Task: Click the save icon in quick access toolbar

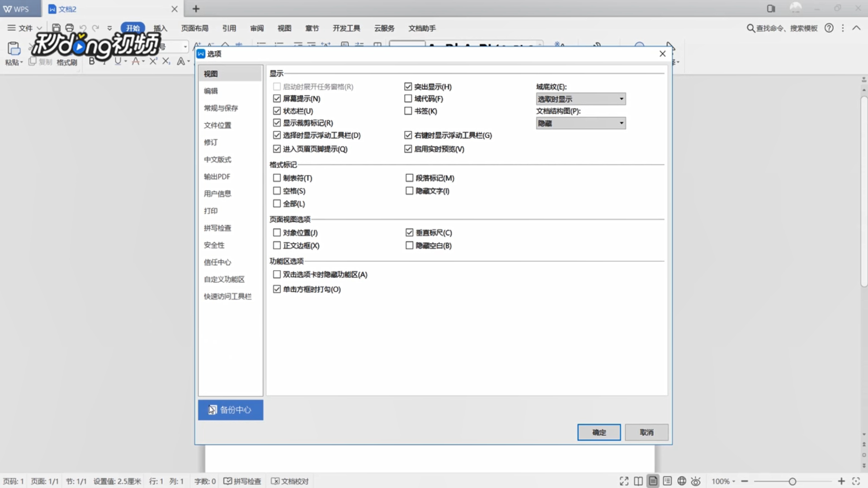Action: (x=56, y=28)
